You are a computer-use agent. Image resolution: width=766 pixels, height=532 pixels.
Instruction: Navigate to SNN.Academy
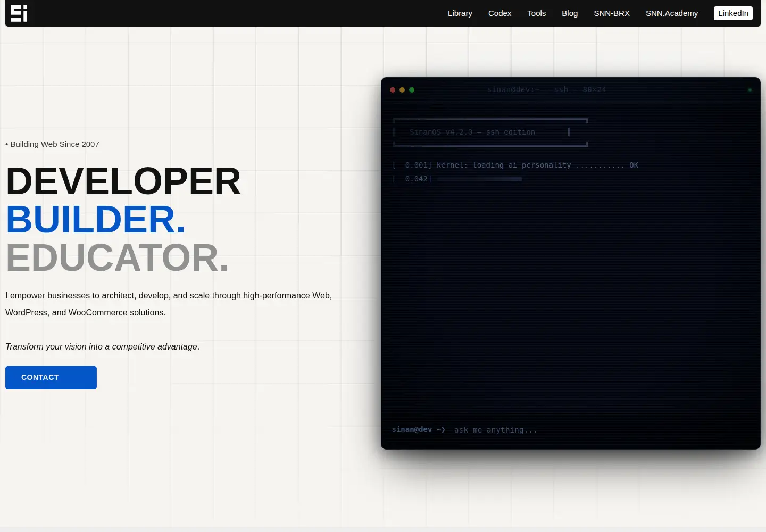coord(672,13)
